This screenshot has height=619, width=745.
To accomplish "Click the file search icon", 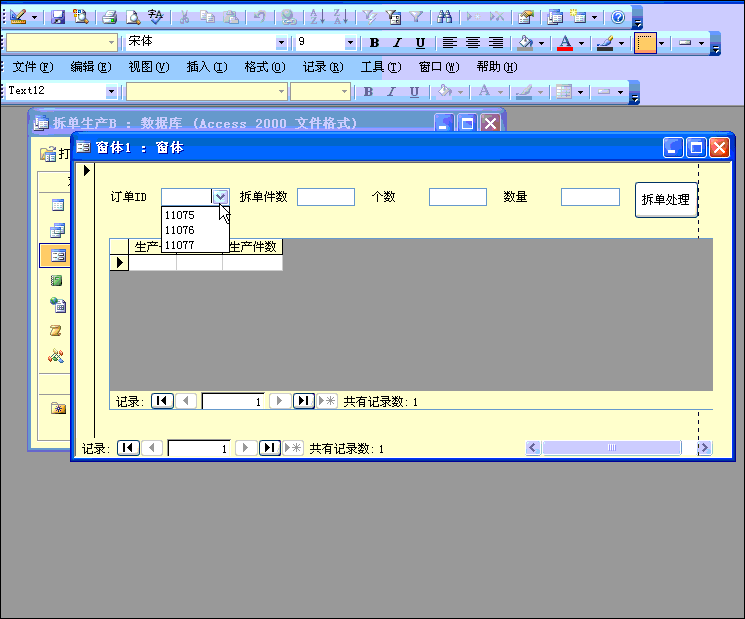I will pyautogui.click(x=81, y=17).
